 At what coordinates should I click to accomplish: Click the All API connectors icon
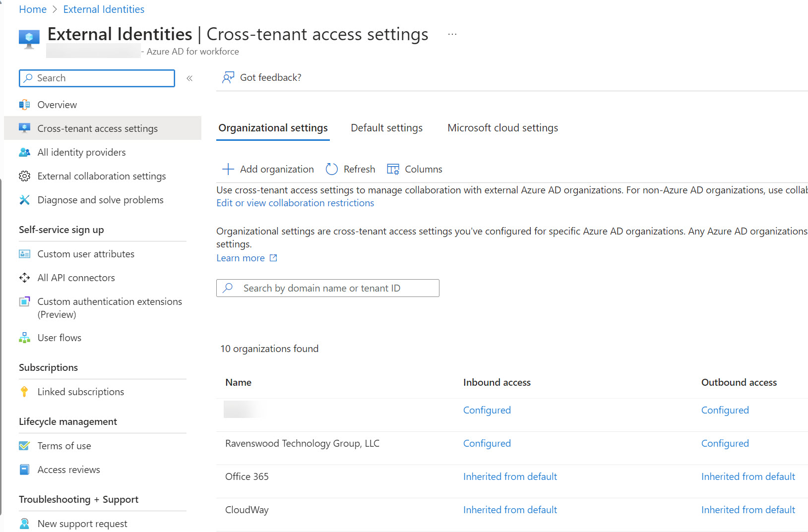(x=24, y=278)
